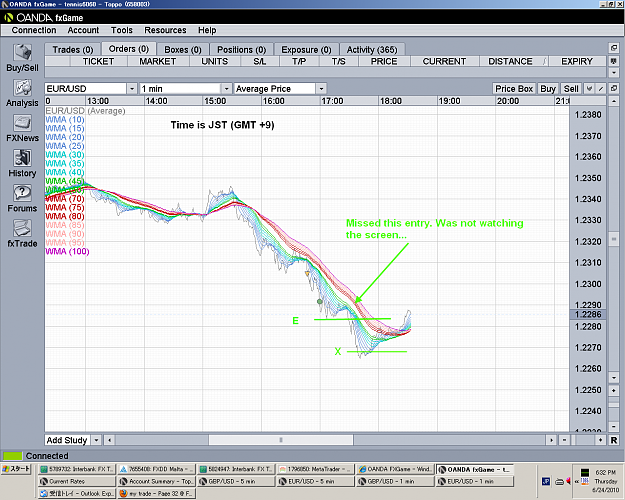Viewport: 625px width, 500px height.
Task: Open the Forums sidebar icon
Action: click(22, 193)
